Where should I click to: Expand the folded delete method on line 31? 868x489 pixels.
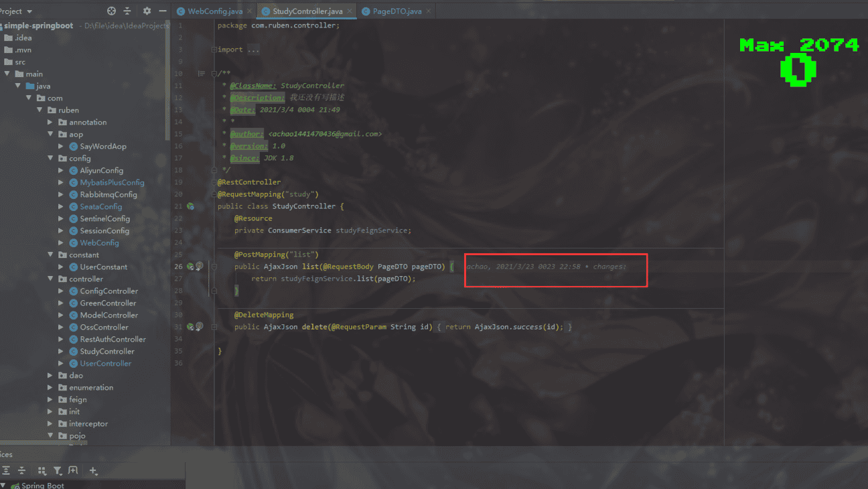(x=214, y=327)
